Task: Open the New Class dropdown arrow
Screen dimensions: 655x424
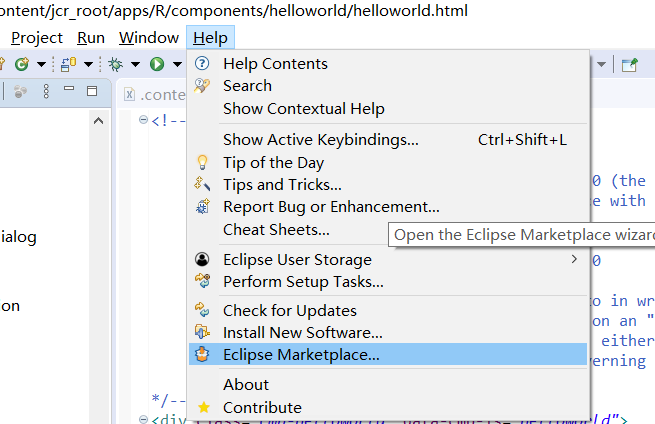Action: [41, 65]
